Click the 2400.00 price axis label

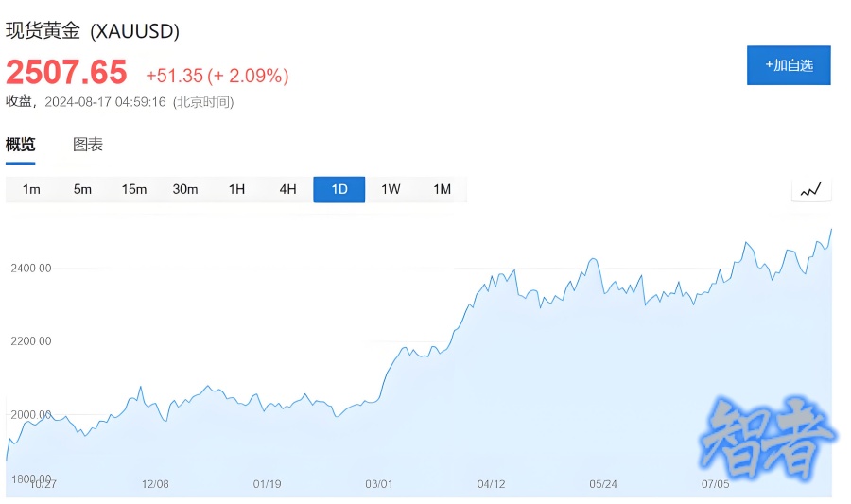pos(31,269)
